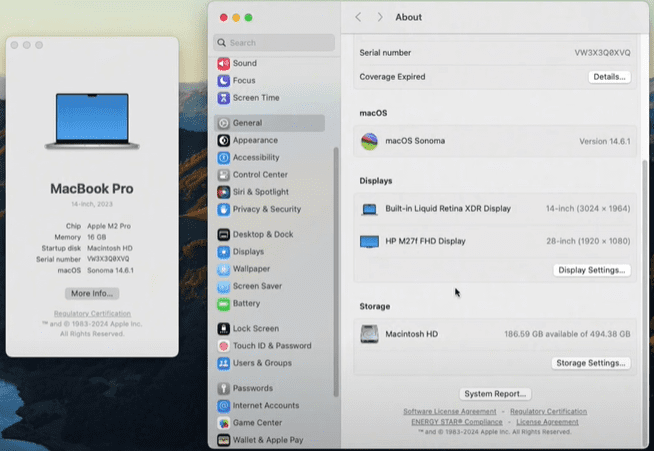This screenshot has width=654, height=451.
Task: Navigate back with the left chevron
Action: [359, 17]
